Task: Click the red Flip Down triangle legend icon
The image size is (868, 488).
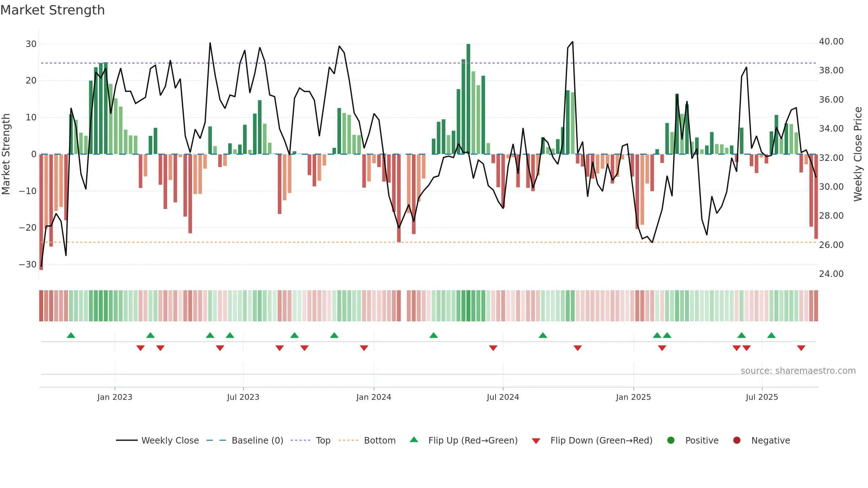Action: pyautogui.click(x=536, y=441)
